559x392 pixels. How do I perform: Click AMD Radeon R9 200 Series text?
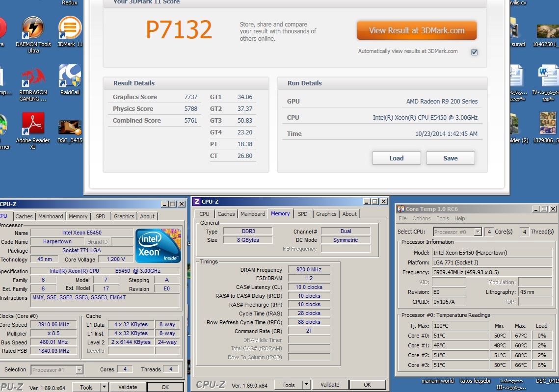pos(442,101)
